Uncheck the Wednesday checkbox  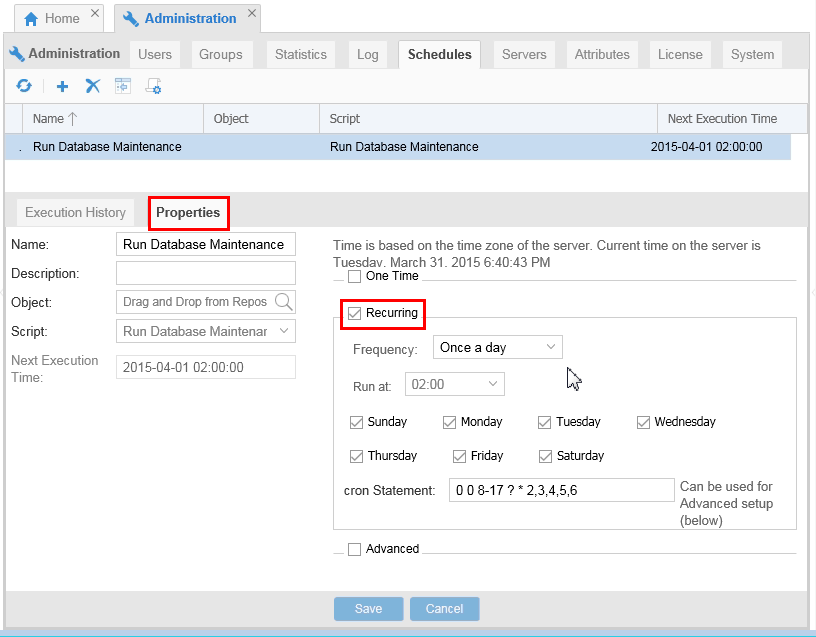pos(643,423)
